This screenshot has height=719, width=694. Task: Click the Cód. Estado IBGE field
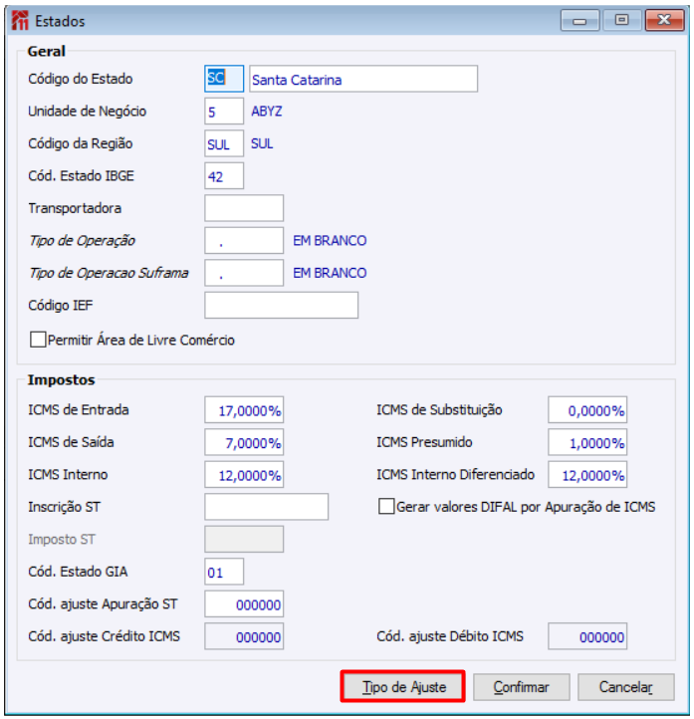point(224,176)
